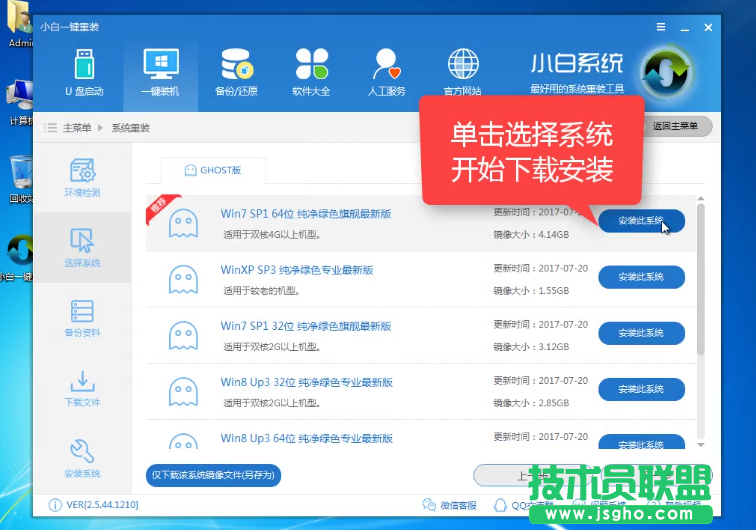756x530 pixels.
Task: Go to 环境检测 step in sidebar
Action: point(82,177)
